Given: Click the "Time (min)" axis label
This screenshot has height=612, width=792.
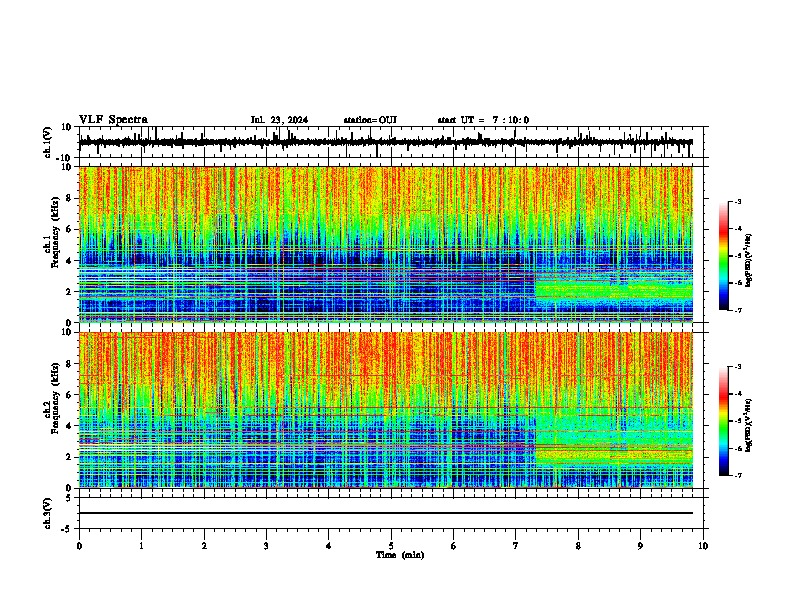Looking at the screenshot, I should click(x=400, y=555).
